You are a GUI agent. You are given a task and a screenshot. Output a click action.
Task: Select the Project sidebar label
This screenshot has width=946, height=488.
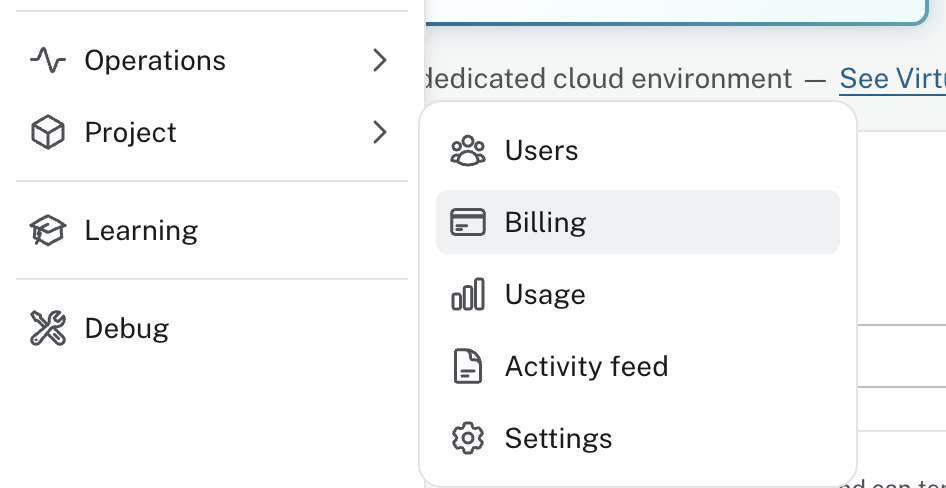130,133
